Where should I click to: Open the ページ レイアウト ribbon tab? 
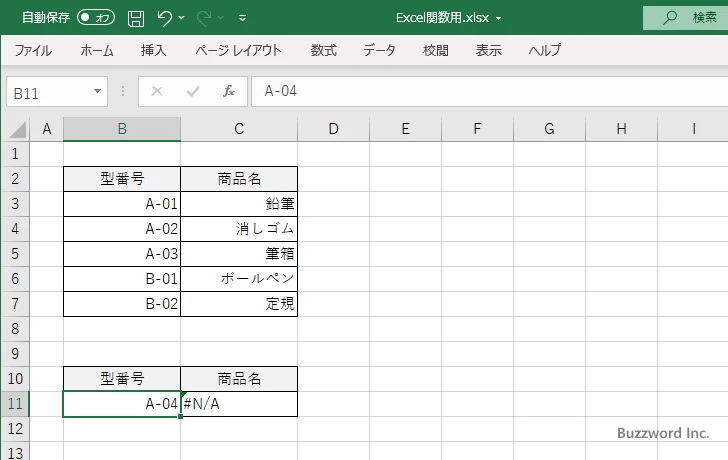(238, 50)
